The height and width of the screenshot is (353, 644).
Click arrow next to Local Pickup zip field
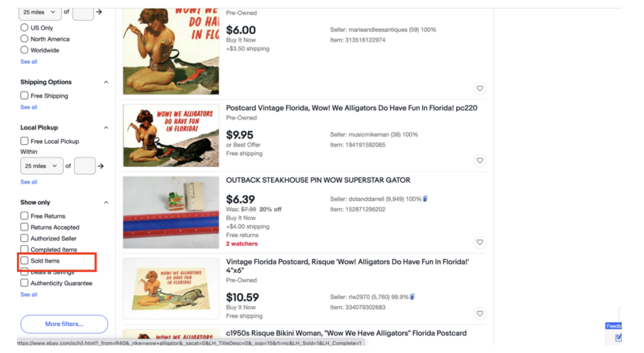pyautogui.click(x=101, y=166)
